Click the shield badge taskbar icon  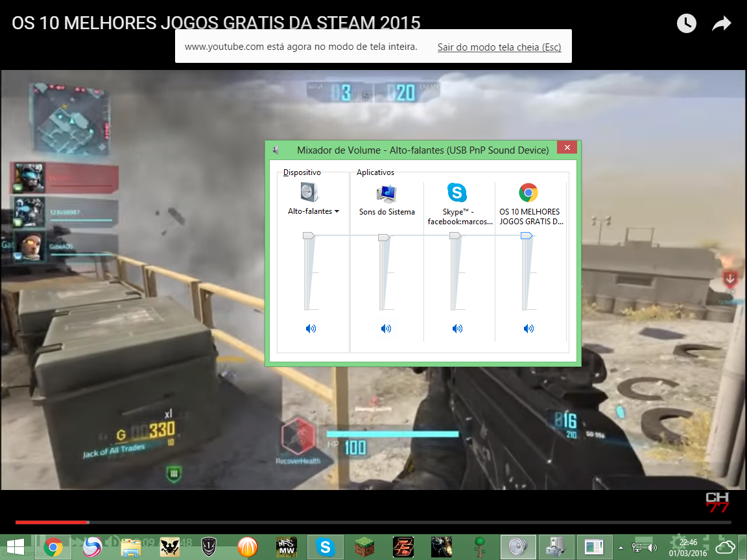point(209,547)
